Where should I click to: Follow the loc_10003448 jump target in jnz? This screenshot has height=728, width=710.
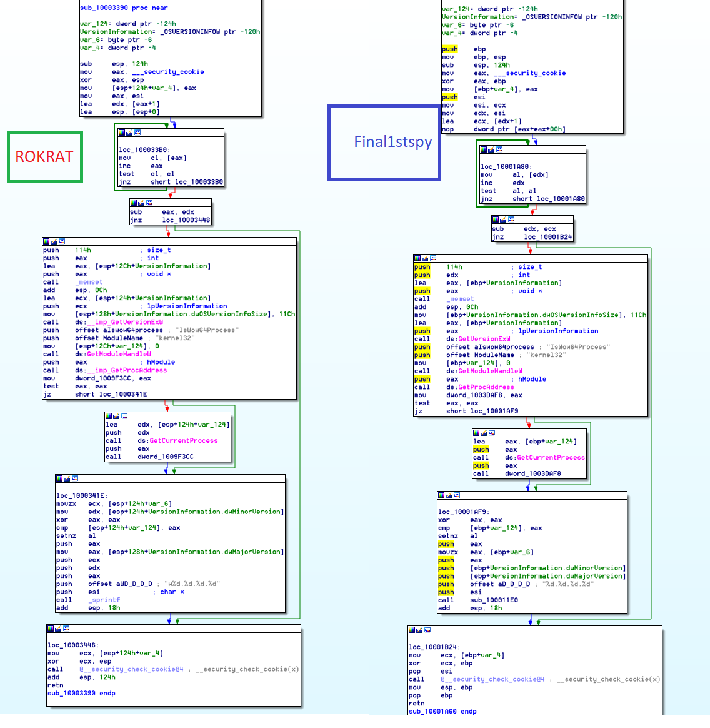pyautogui.click(x=186, y=220)
